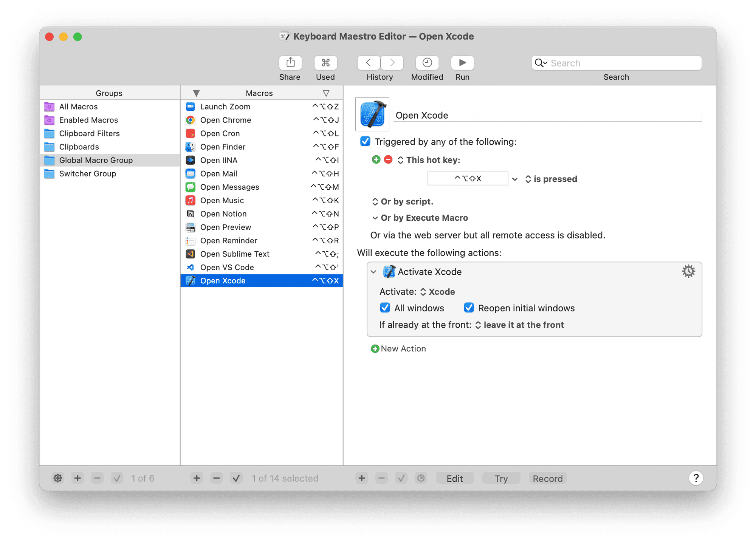Open the hot key dropdown arrow
Screen dimensions: 756x543
(515, 179)
